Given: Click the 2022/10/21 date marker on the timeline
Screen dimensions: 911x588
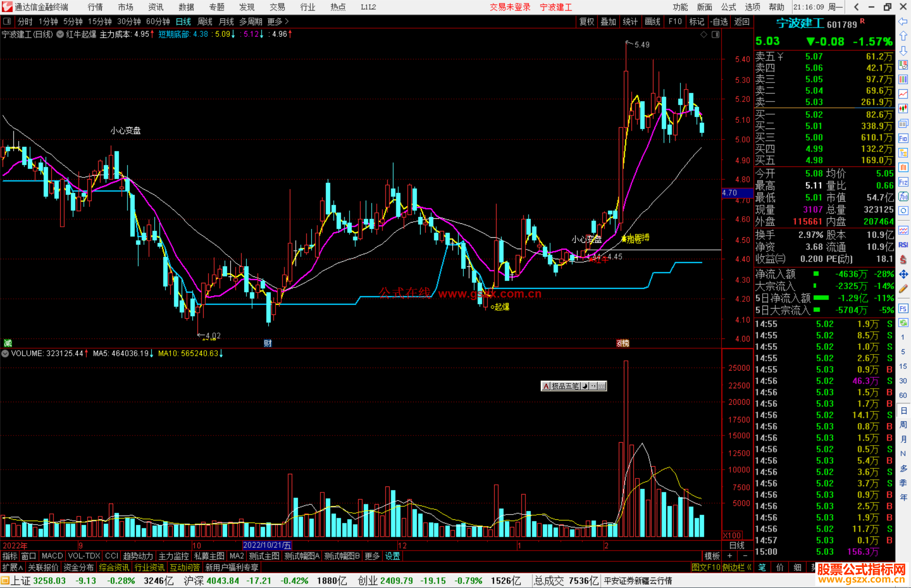Looking at the screenshot, I should 267,545.
